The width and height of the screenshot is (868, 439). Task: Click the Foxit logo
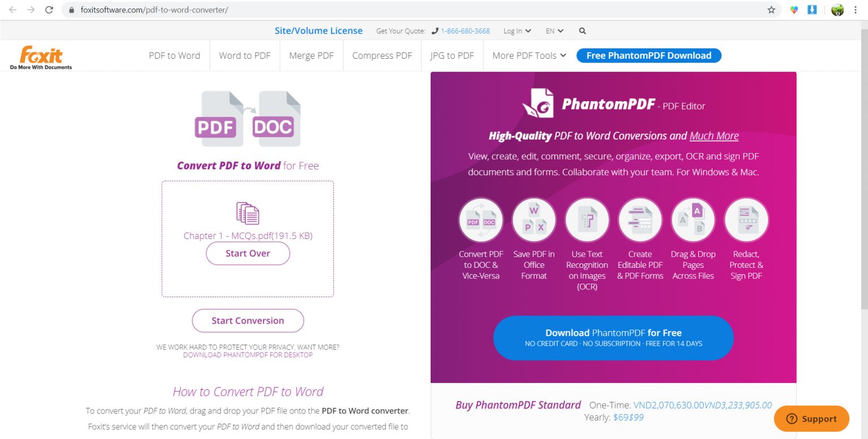tap(41, 58)
